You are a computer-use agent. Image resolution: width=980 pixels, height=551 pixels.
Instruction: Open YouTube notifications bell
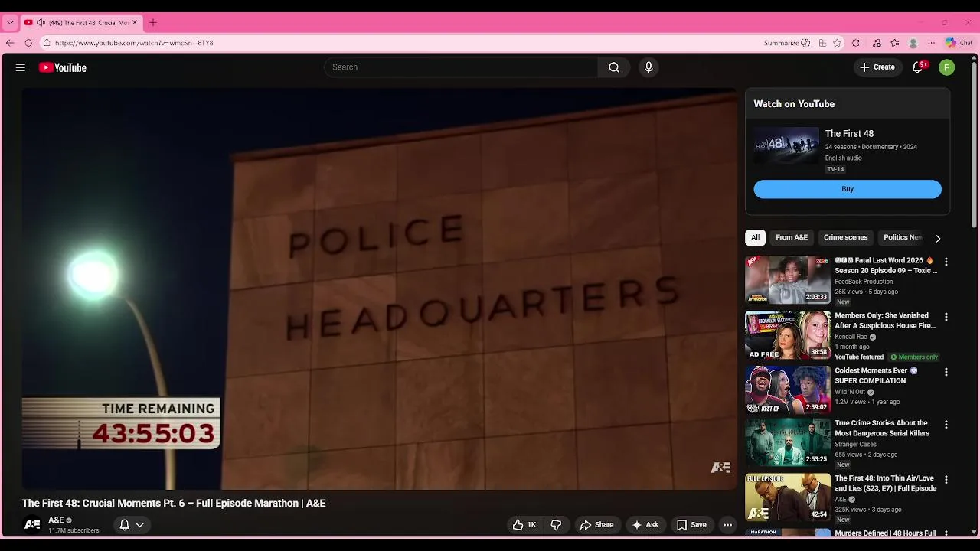point(918,67)
